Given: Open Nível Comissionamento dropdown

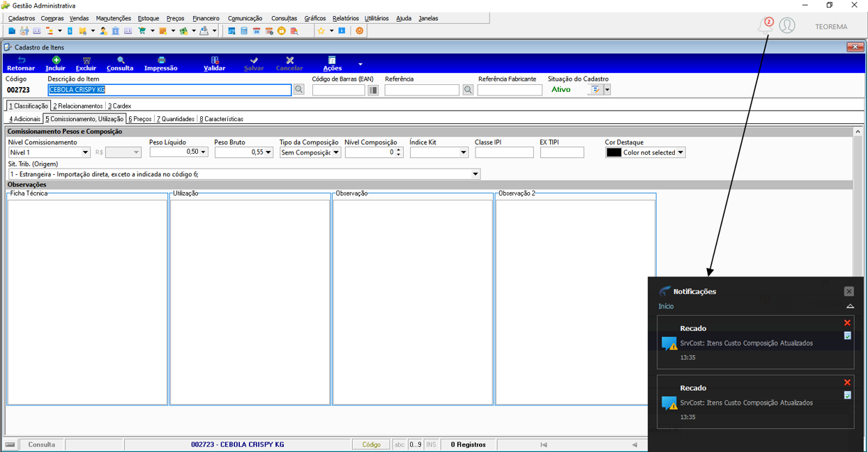Looking at the screenshot, I should pyautogui.click(x=86, y=153).
